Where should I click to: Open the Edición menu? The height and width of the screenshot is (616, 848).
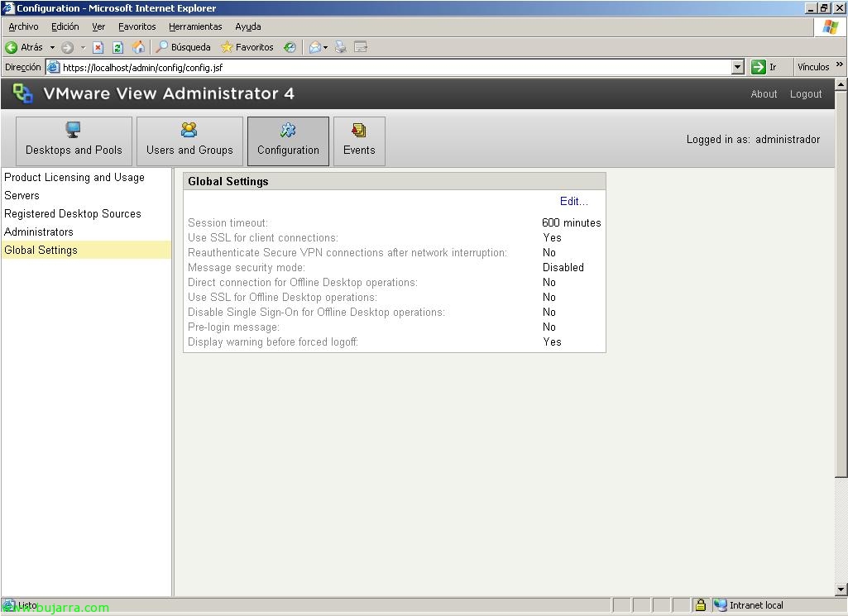coord(65,26)
